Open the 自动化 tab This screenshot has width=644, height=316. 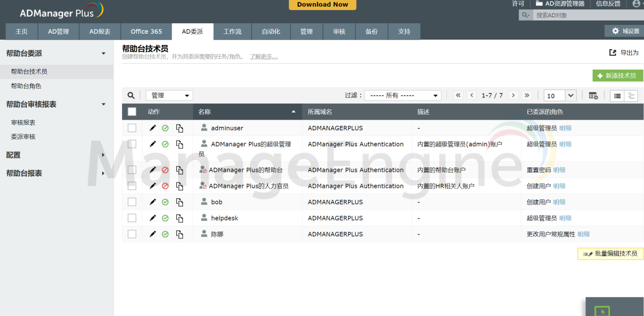pyautogui.click(x=271, y=31)
